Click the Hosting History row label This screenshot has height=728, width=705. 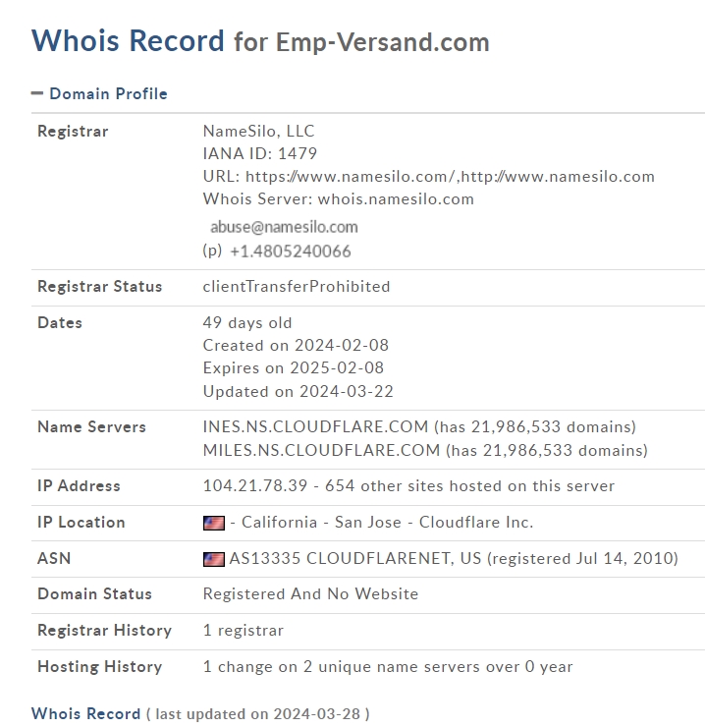coord(100,667)
